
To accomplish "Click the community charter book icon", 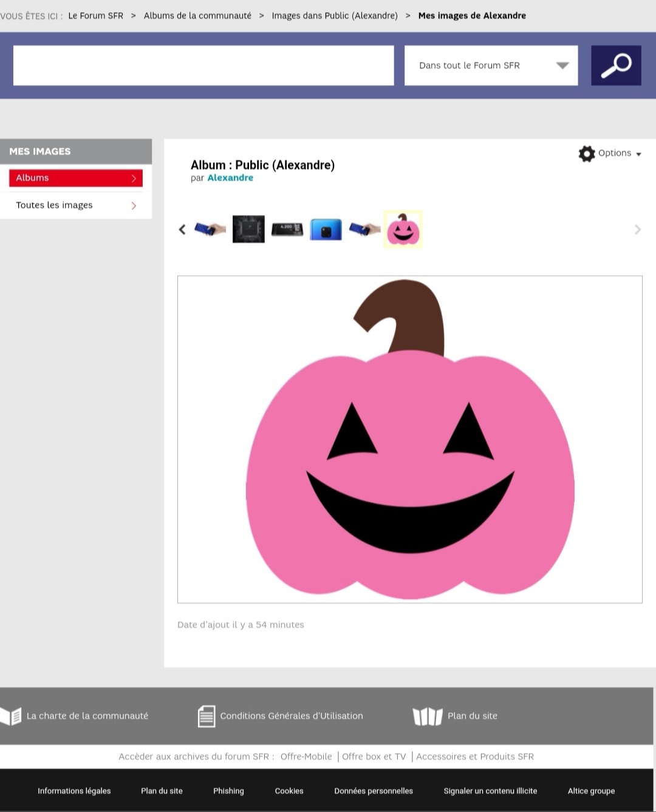I will pyautogui.click(x=12, y=715).
